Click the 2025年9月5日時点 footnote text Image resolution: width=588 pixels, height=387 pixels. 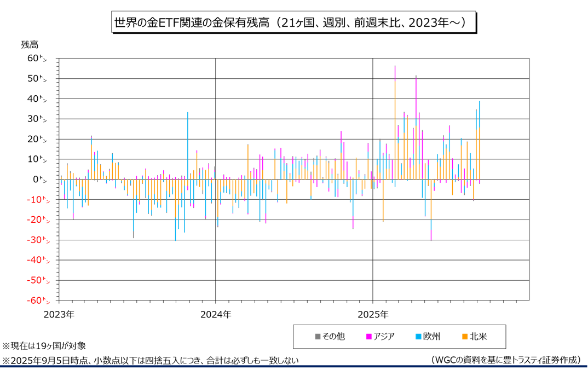[151, 360]
